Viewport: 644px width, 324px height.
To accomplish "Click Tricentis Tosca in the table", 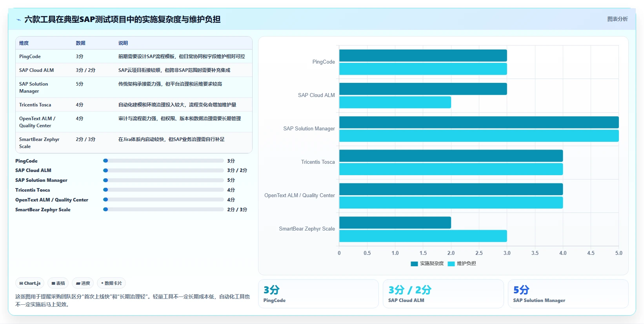I will [35, 105].
